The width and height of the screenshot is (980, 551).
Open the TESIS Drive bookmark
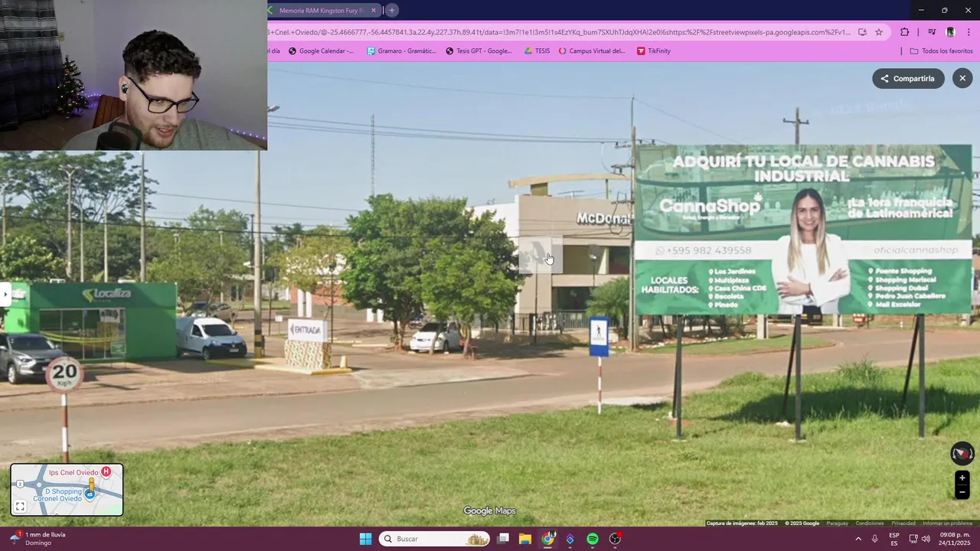537,51
